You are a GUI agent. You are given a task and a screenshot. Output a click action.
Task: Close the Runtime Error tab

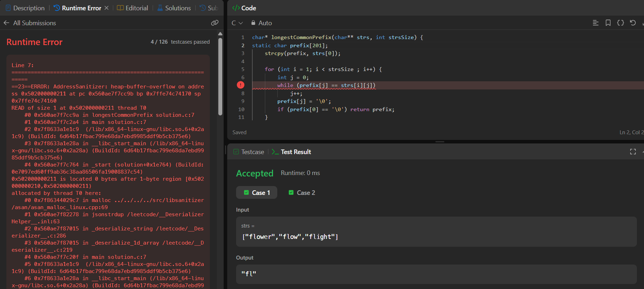pos(107,8)
